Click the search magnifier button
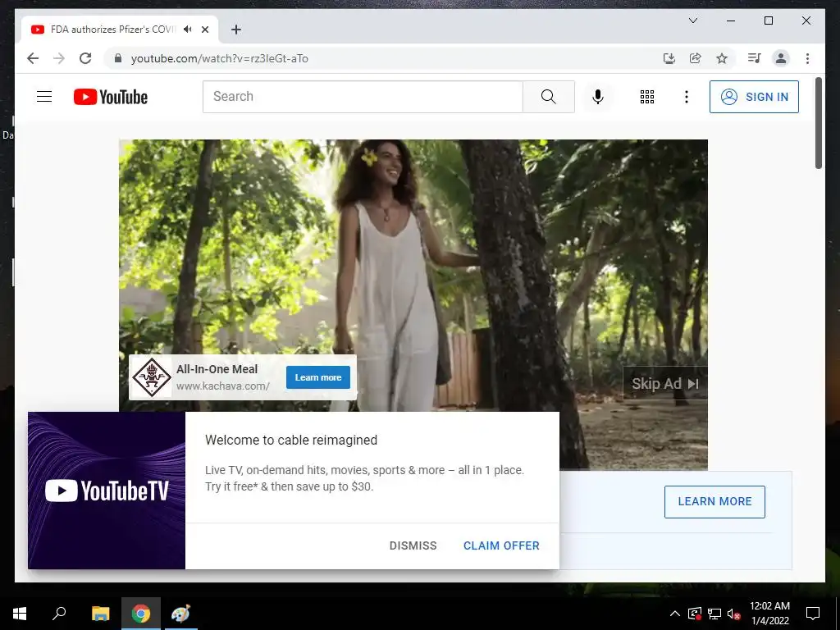 (549, 97)
